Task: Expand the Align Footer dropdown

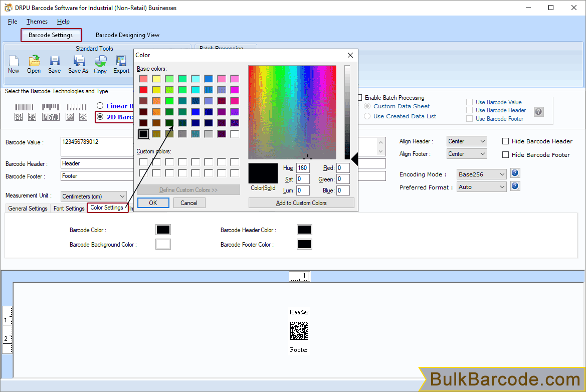Action: pyautogui.click(x=467, y=154)
